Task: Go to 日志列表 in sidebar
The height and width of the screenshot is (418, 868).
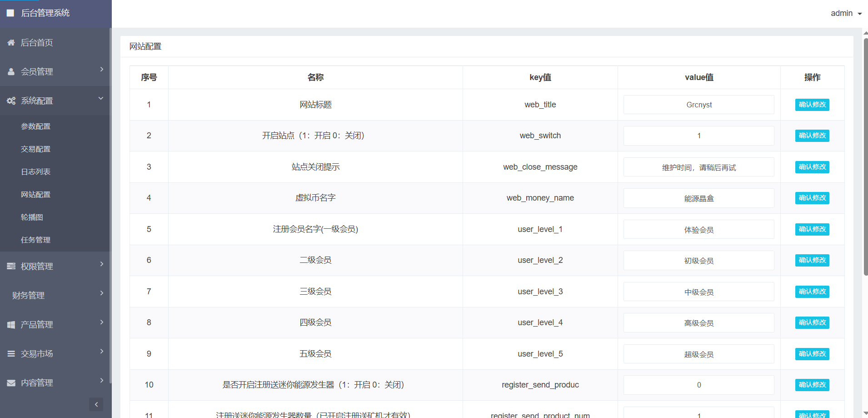Action: pyautogui.click(x=35, y=172)
